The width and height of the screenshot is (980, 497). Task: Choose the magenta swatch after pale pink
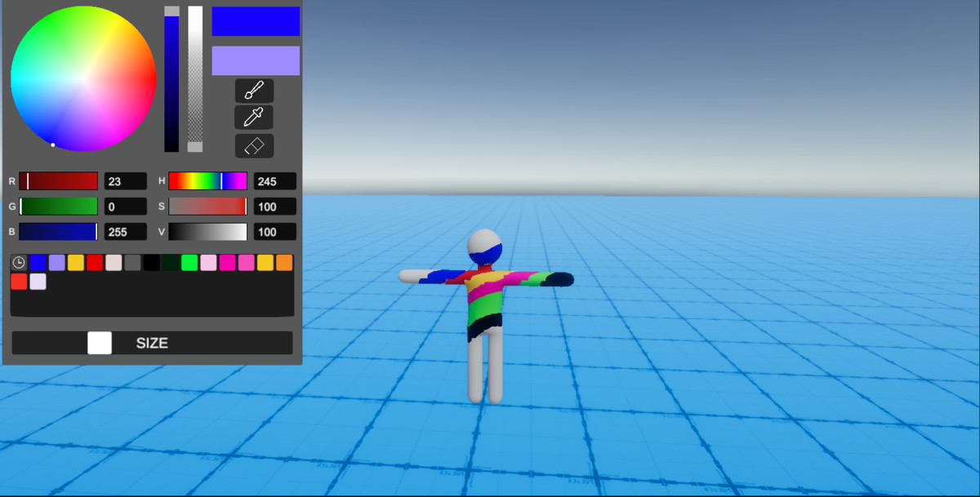click(227, 263)
